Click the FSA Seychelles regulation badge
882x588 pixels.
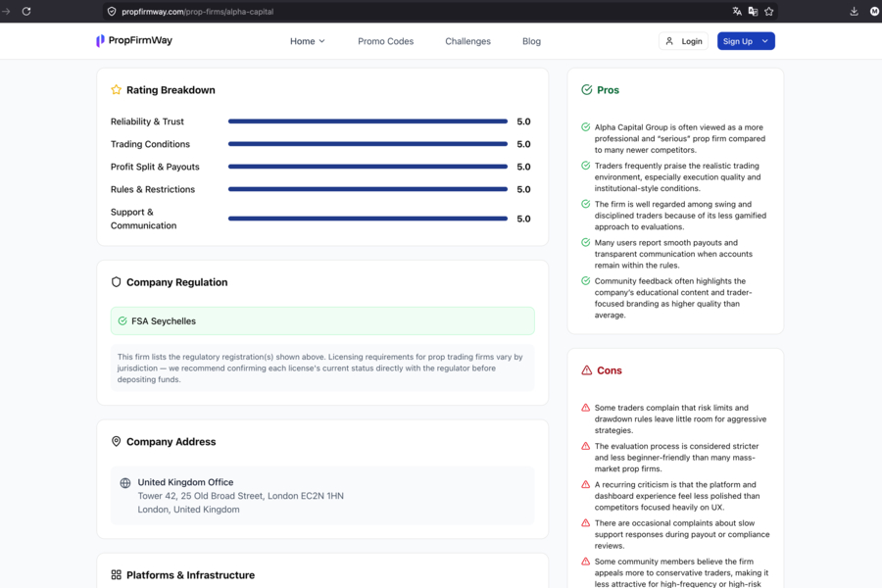click(x=322, y=320)
